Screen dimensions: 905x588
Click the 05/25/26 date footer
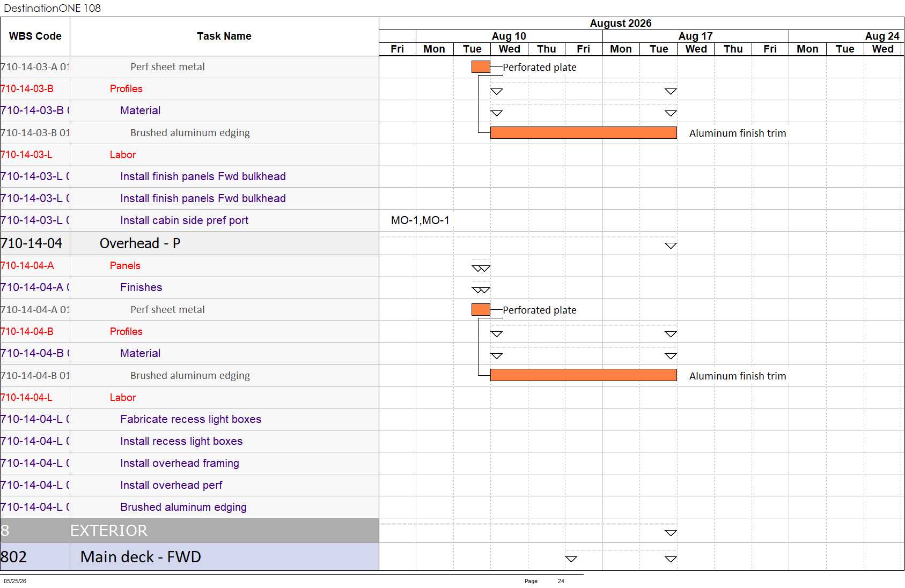tap(15, 581)
